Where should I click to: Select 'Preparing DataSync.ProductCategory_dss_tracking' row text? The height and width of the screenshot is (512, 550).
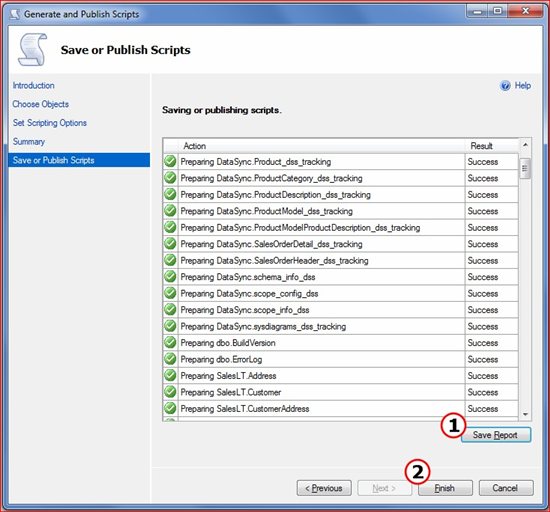(271, 178)
